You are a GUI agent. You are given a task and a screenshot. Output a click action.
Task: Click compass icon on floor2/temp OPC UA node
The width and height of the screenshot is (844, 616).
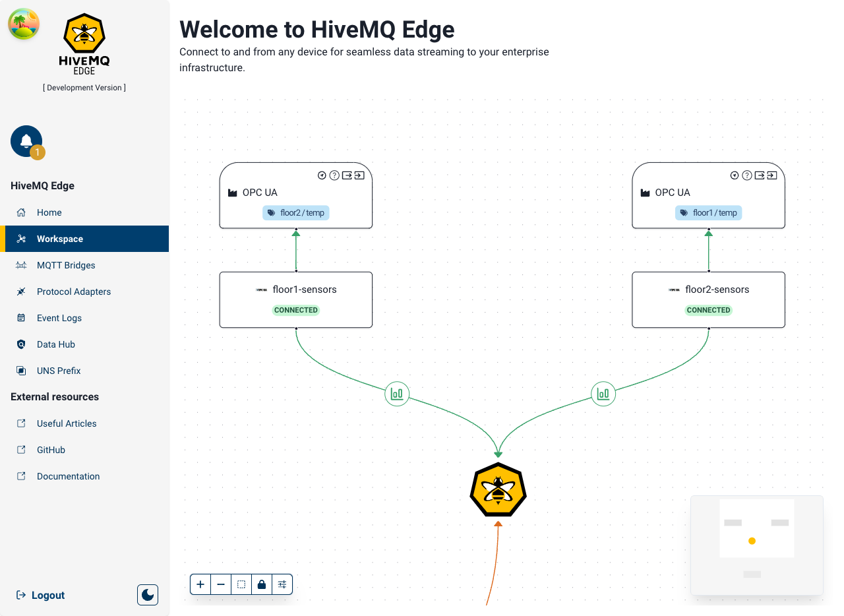point(322,175)
